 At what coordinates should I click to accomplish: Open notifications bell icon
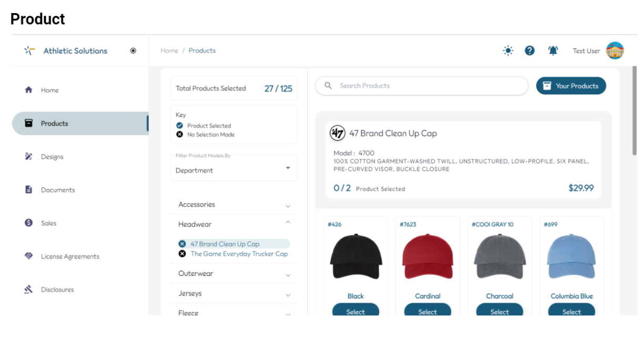553,51
